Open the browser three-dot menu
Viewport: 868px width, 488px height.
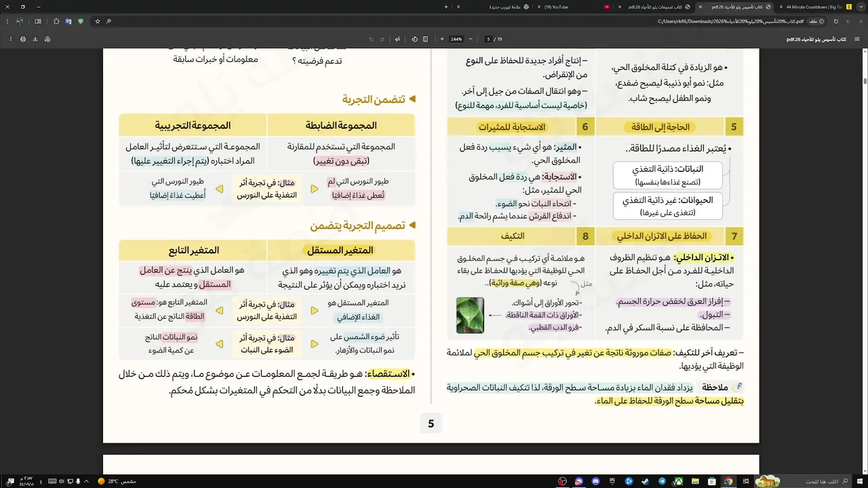click(7, 21)
